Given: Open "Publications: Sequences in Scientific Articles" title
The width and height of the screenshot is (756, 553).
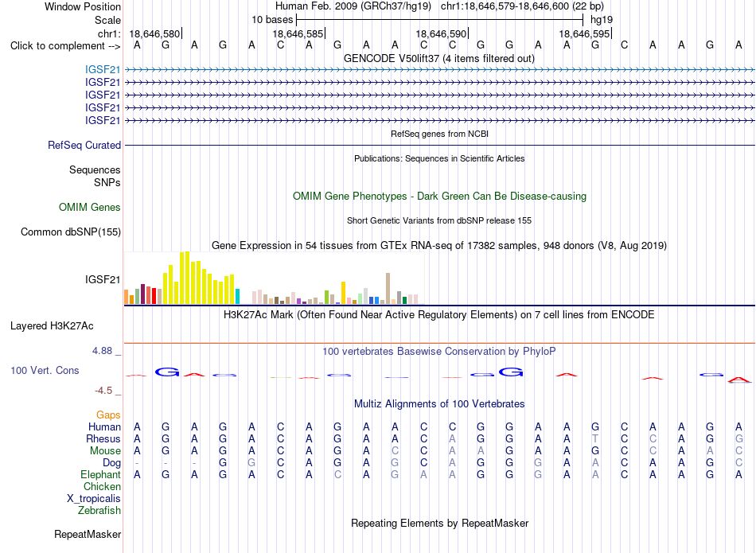Looking at the screenshot, I should tap(439, 158).
